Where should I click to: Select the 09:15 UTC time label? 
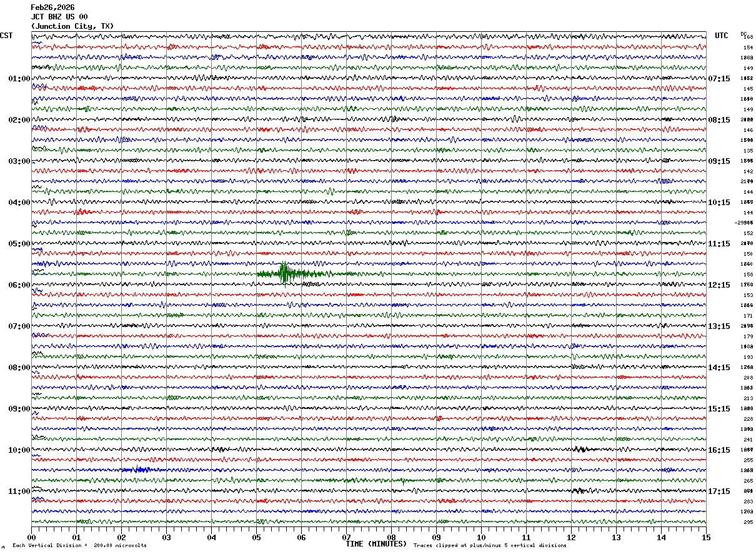[x=719, y=161]
